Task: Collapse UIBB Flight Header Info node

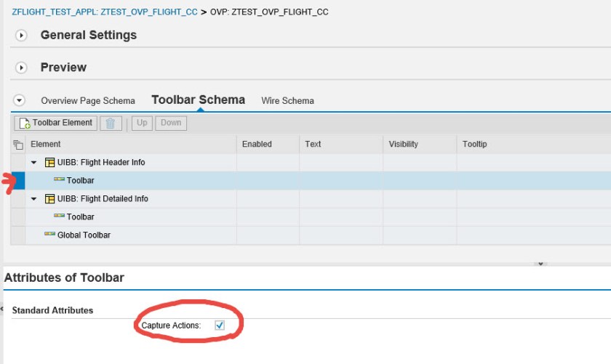Action: (34, 163)
